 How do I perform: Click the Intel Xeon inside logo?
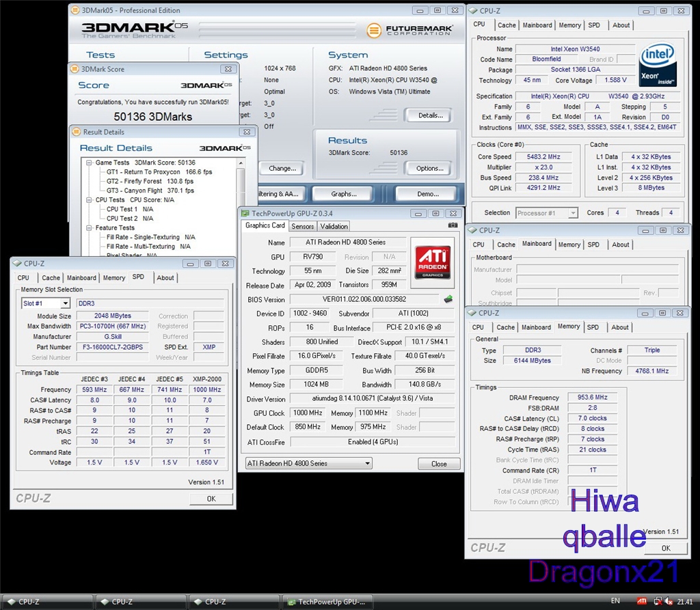(x=658, y=65)
